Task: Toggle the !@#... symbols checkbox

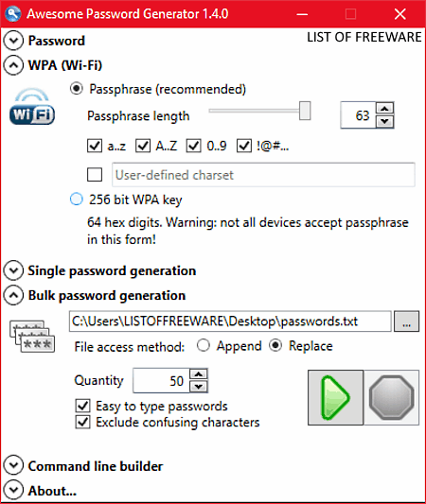Action: pos(244,146)
